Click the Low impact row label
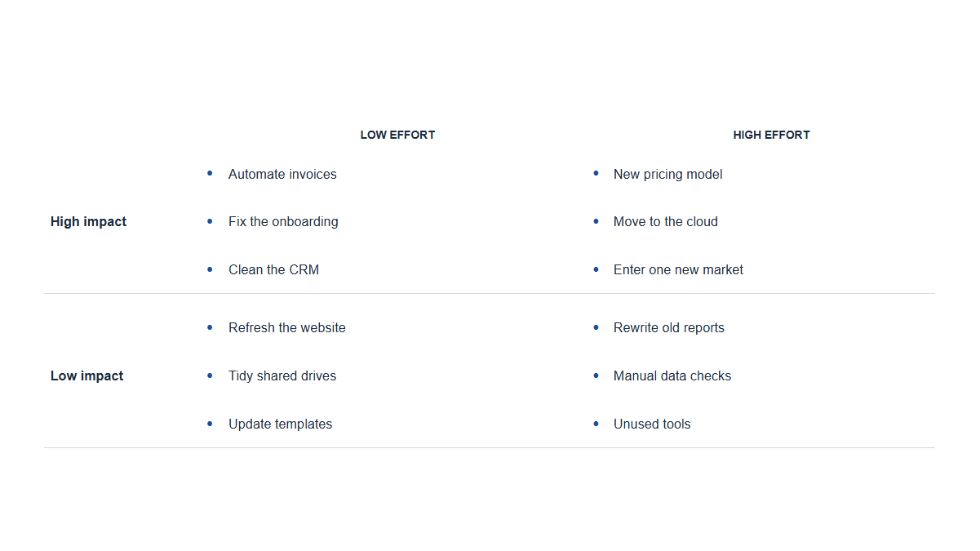 (86, 375)
